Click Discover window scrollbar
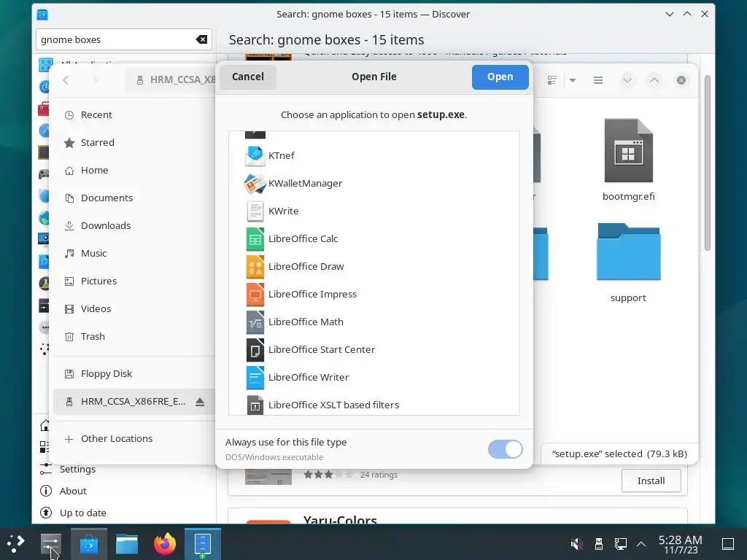The height and width of the screenshot is (560, 747). click(x=708, y=162)
